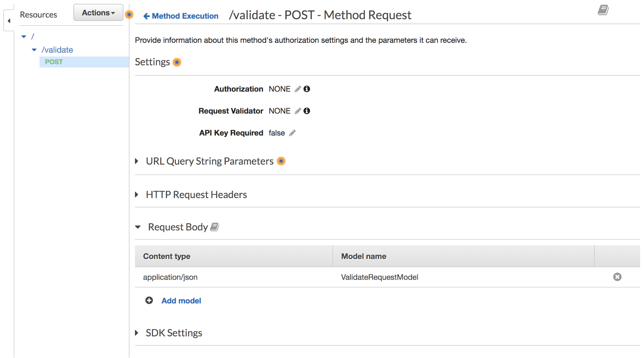Click orange hint dot next to Settings

tap(177, 62)
